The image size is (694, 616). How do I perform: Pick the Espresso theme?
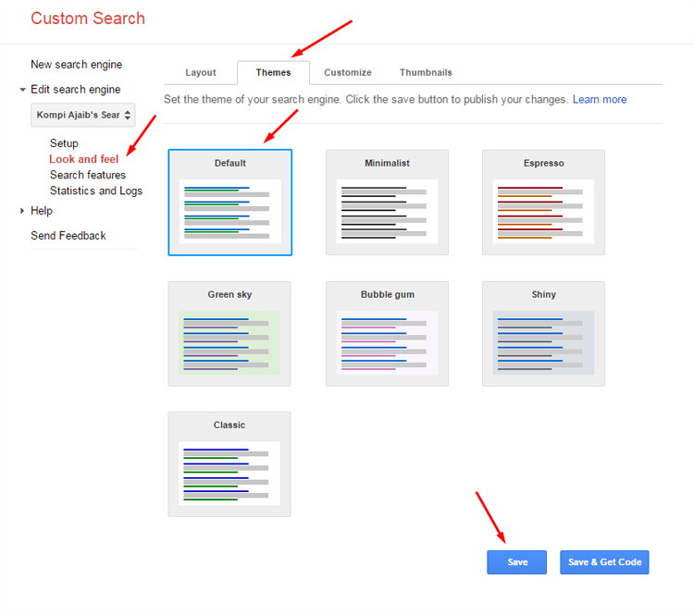(x=543, y=203)
